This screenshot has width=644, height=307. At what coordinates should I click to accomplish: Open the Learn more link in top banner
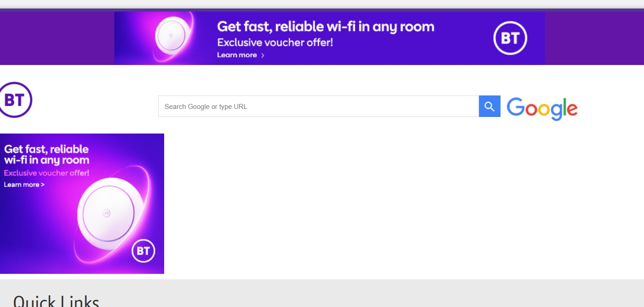coord(237,55)
